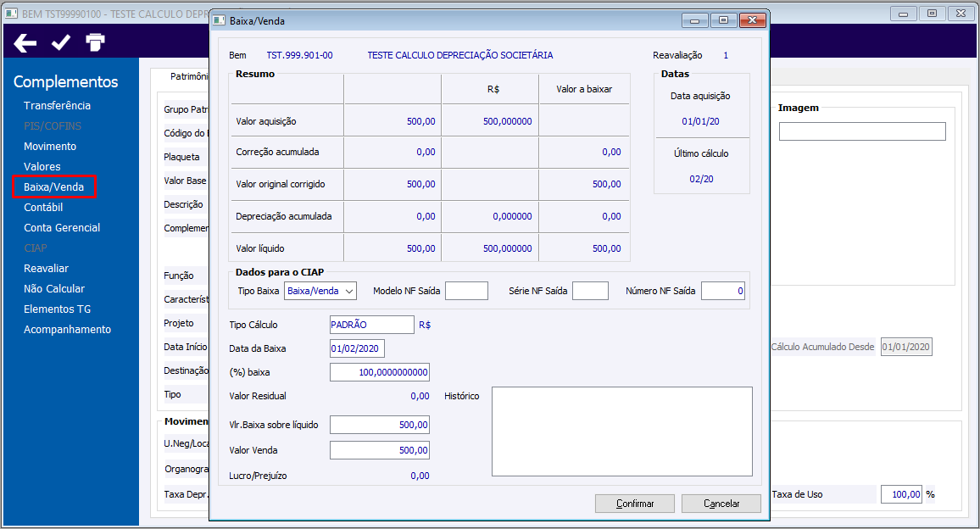Open Conta Gerencial in the sidebar
Viewport: 980px width, 529px height.
[62, 227]
